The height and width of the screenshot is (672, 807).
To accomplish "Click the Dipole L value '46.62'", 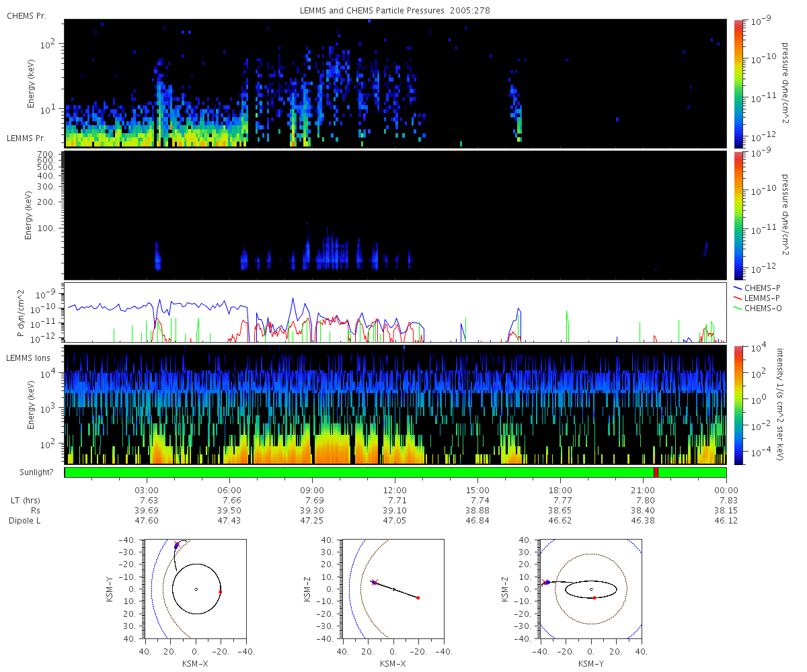I will 560,521.
